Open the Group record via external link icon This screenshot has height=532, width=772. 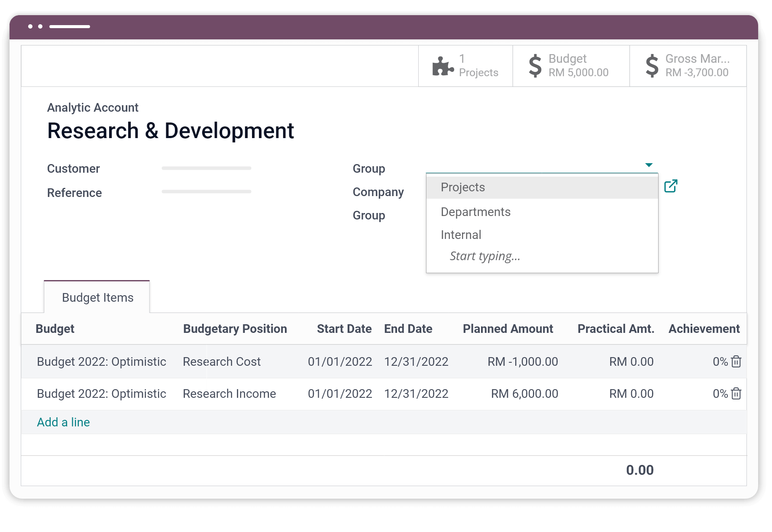point(671,186)
